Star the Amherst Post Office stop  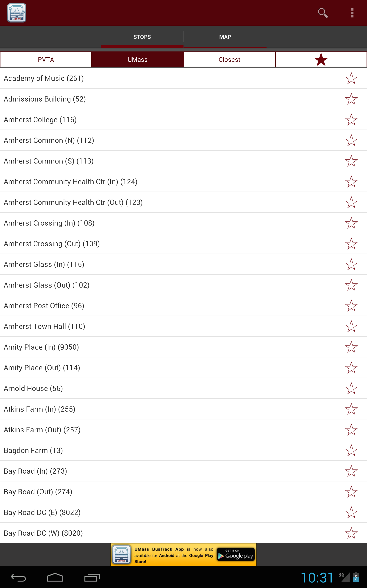[x=351, y=306]
